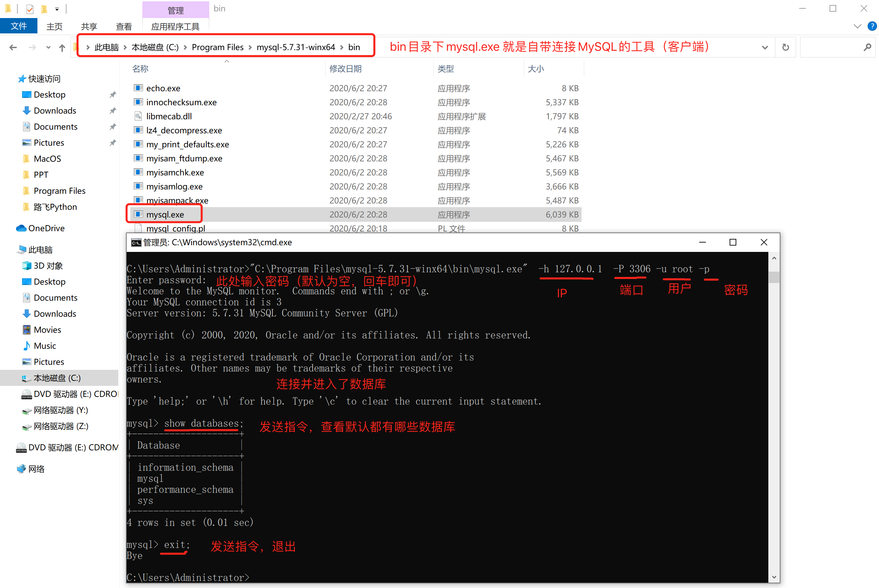Click the Back navigation arrow
The height and width of the screenshot is (588, 879).
pos(13,47)
